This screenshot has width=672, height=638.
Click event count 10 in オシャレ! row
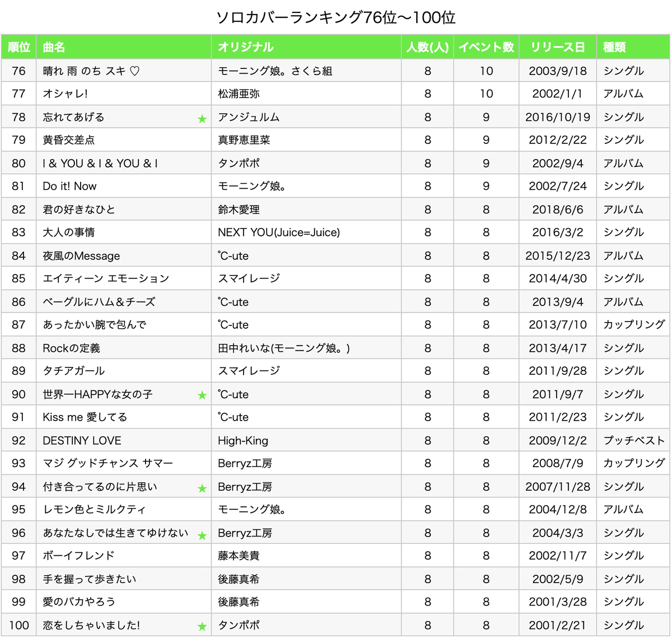click(x=486, y=94)
